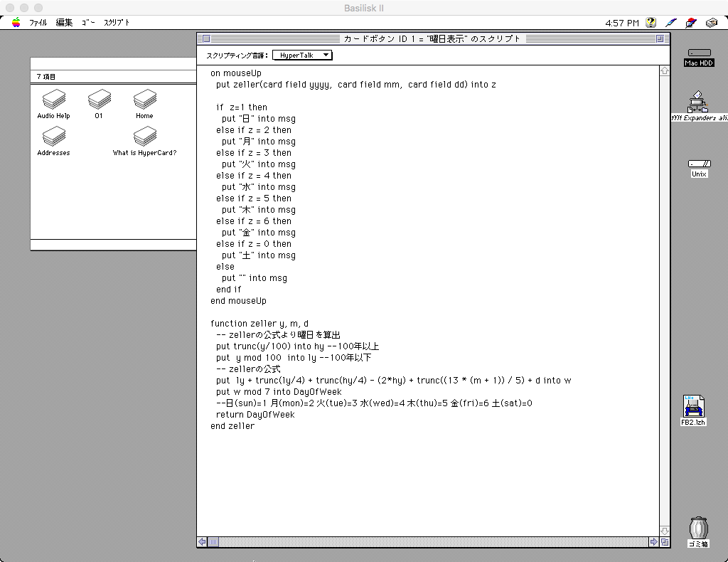The image size is (728, 562).
Task: Open the スクリプト menu
Action: pos(117,22)
